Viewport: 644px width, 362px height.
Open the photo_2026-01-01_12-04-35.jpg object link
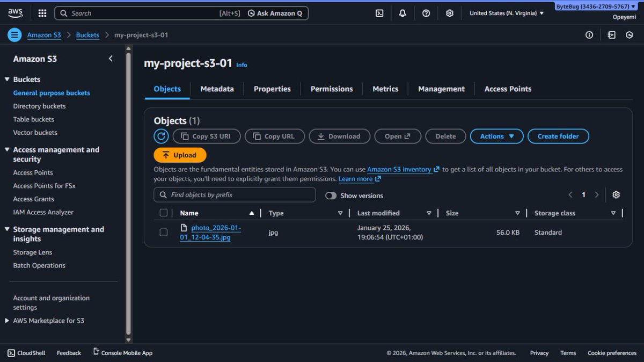[x=211, y=233]
